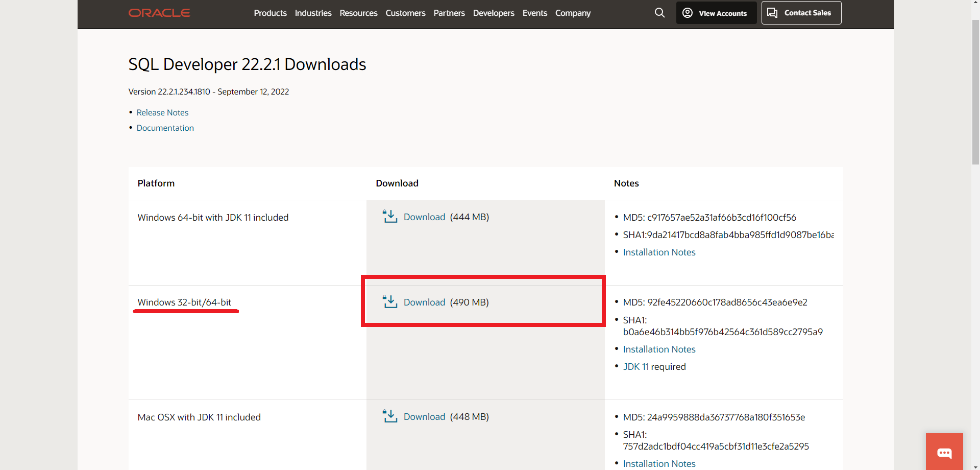Open the Developers menu
This screenshot has height=470, width=980.
point(494,13)
